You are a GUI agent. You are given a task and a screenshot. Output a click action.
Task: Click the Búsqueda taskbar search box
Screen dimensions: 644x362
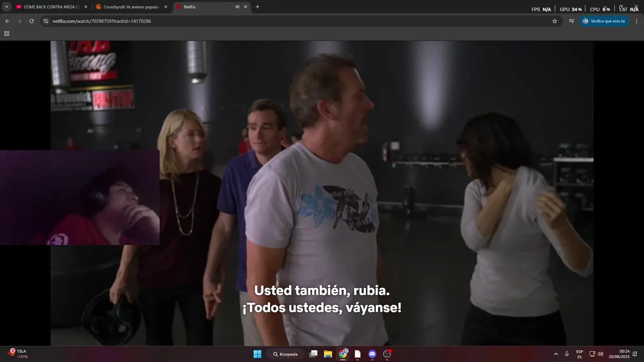pos(285,354)
